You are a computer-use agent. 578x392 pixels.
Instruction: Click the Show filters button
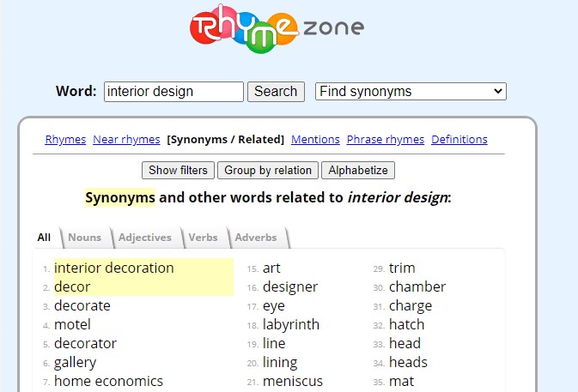coord(178,171)
